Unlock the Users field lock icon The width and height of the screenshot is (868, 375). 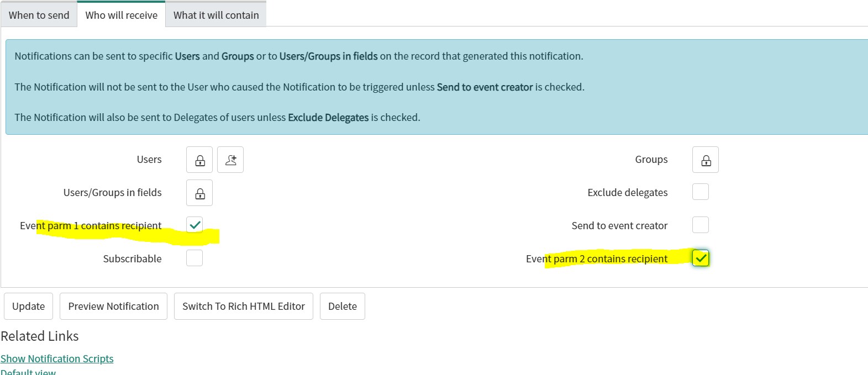tap(199, 160)
